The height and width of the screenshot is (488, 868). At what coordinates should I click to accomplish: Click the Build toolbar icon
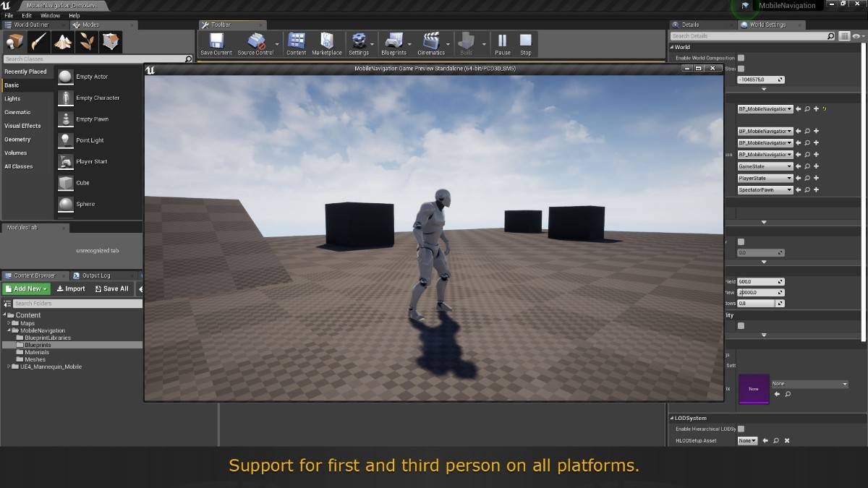[x=467, y=40]
